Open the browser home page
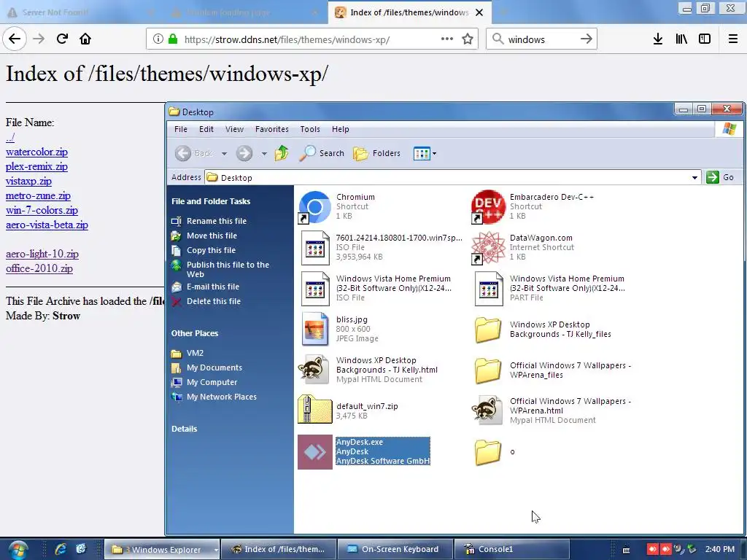Image resolution: width=747 pixels, height=560 pixels. [85, 39]
